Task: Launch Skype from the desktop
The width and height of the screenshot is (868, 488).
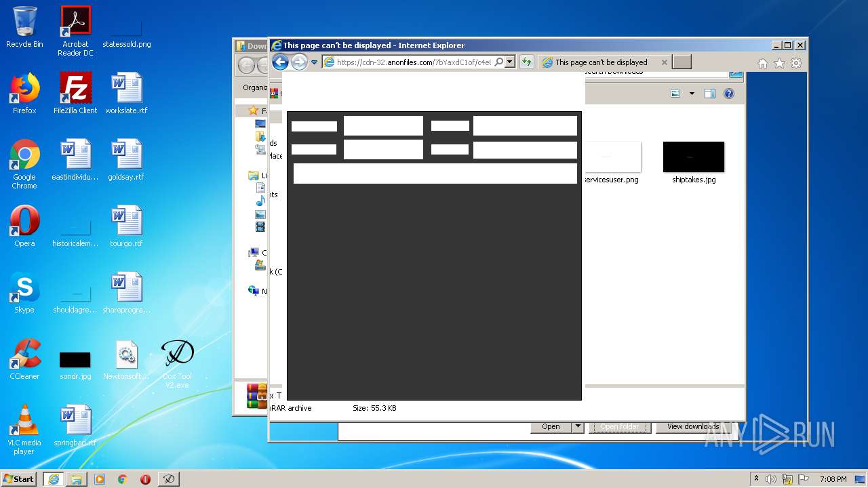Action: point(24,293)
